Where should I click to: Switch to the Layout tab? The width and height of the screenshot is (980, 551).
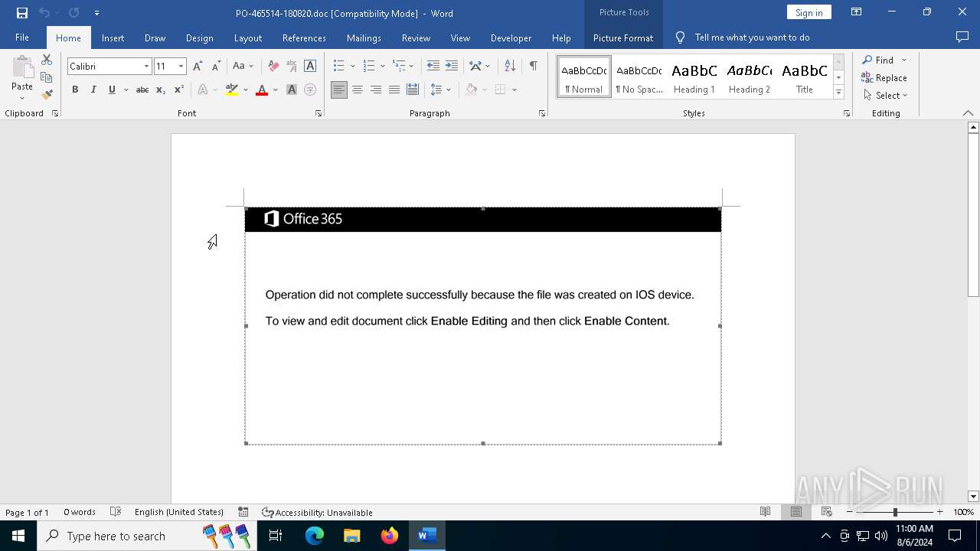click(x=247, y=37)
